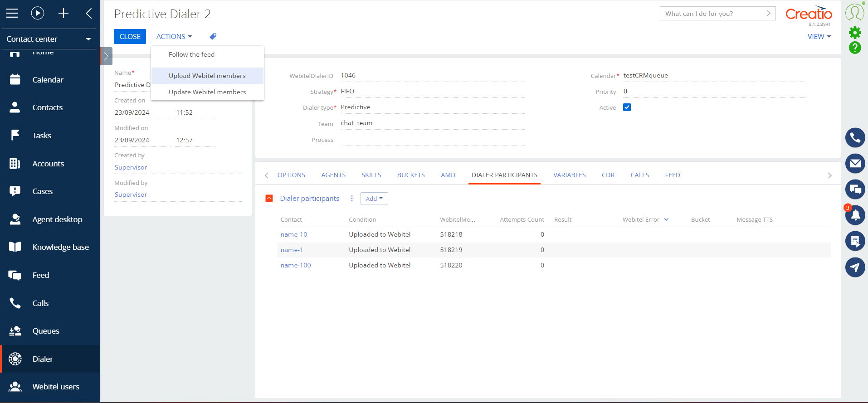The height and width of the screenshot is (403, 868).
Task: Switch to the CDR tab
Action: (608, 175)
